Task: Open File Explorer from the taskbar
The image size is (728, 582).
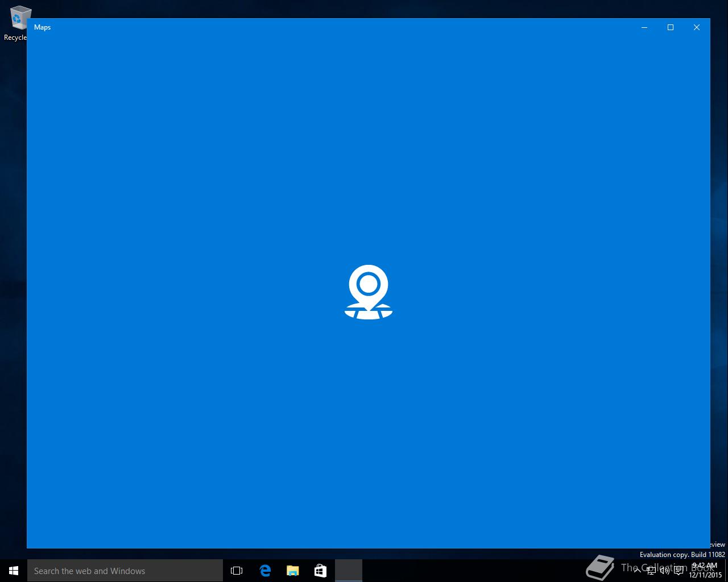Action: pyautogui.click(x=292, y=571)
